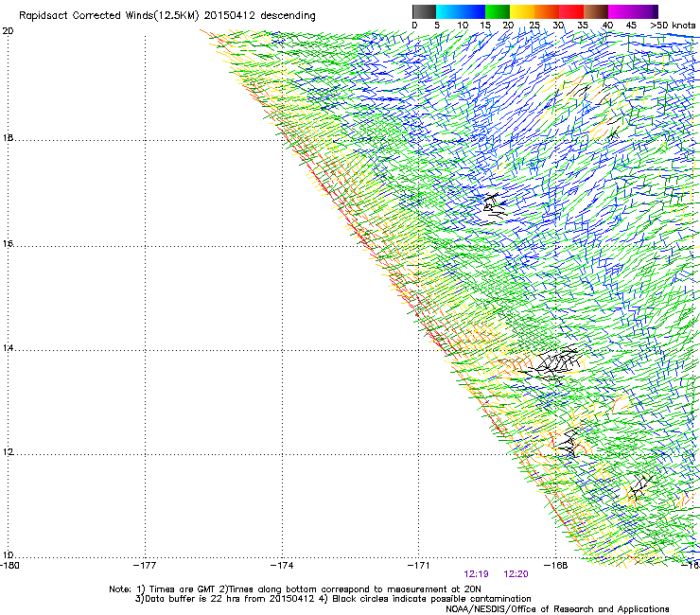Click the green 15–20 knots legend segment
This screenshot has width=700, height=615.
[498, 11]
